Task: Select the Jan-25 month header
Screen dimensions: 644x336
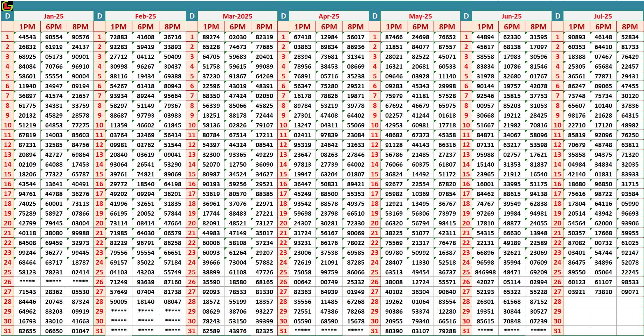Action: pos(54,16)
